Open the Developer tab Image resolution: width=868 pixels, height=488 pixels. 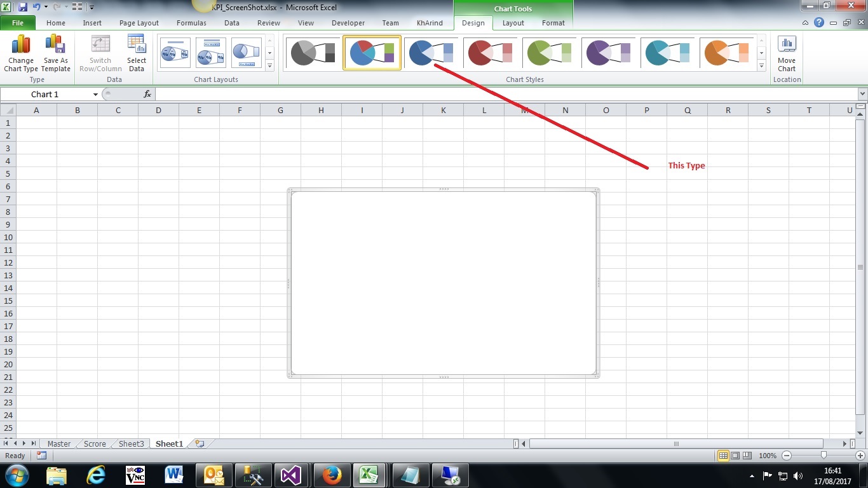click(348, 23)
